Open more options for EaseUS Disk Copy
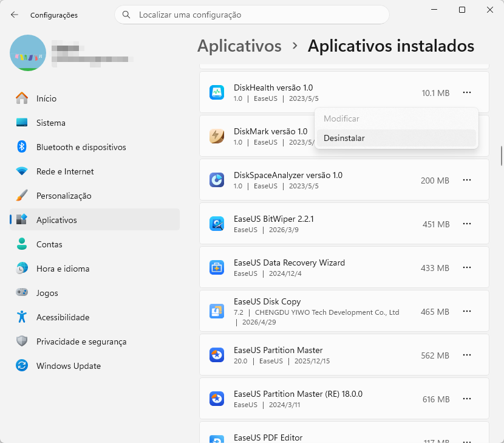504x443 pixels. pyautogui.click(x=467, y=311)
